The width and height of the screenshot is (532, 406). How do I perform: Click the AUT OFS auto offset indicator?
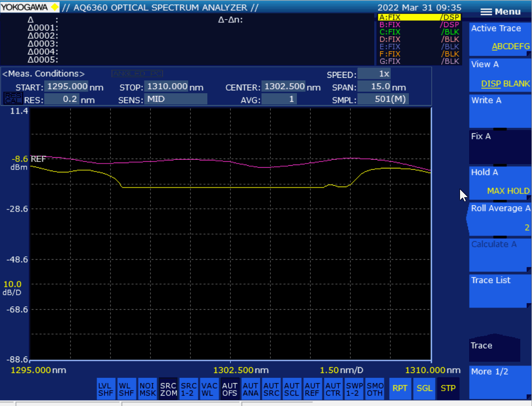click(230, 389)
